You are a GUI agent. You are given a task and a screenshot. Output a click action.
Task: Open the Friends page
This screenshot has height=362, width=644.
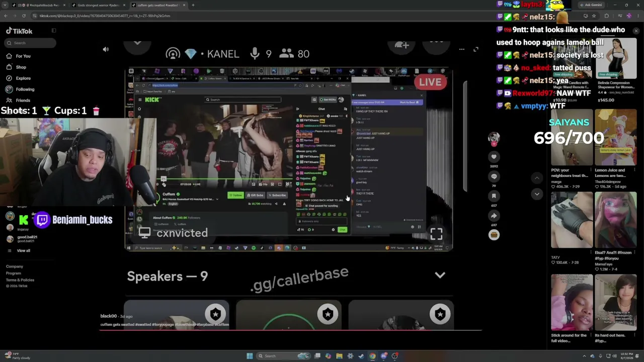tap(23, 100)
